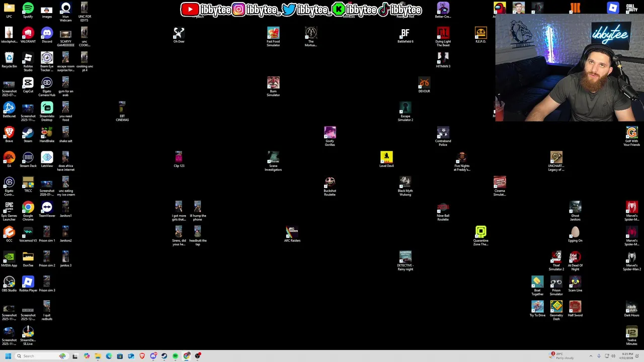The height and width of the screenshot is (362, 644).
Task: Open Epic Games Launcher icon
Action: point(9,211)
